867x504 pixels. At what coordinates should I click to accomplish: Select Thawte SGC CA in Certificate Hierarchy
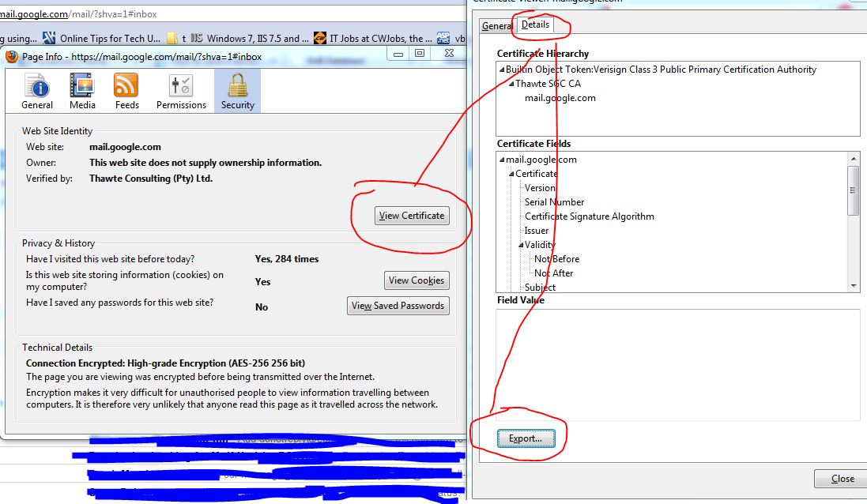click(548, 84)
